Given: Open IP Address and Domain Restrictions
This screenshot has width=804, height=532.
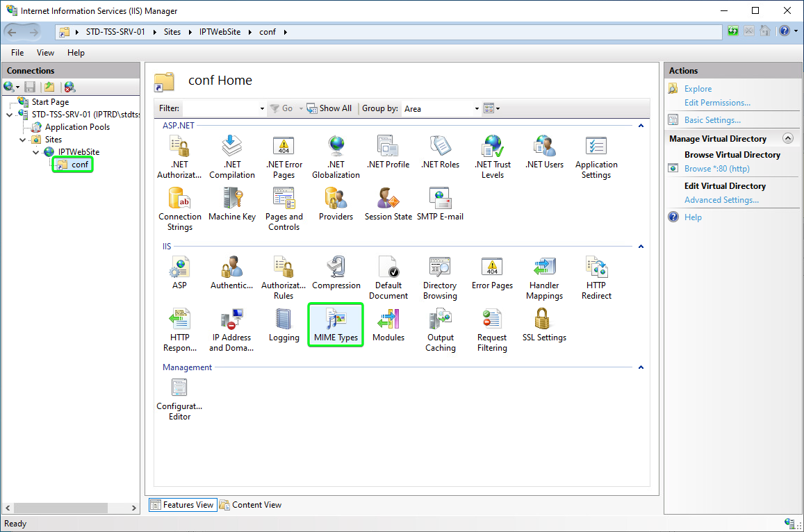Looking at the screenshot, I should [x=232, y=330].
